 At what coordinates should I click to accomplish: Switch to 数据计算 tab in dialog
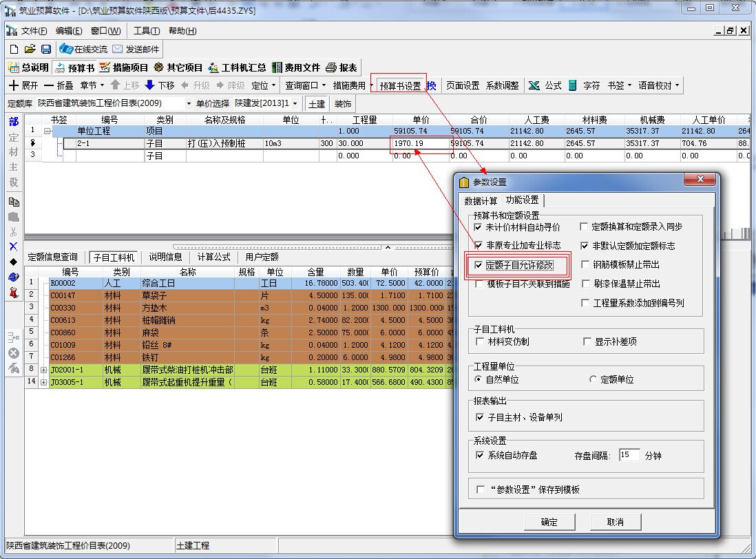point(481,200)
